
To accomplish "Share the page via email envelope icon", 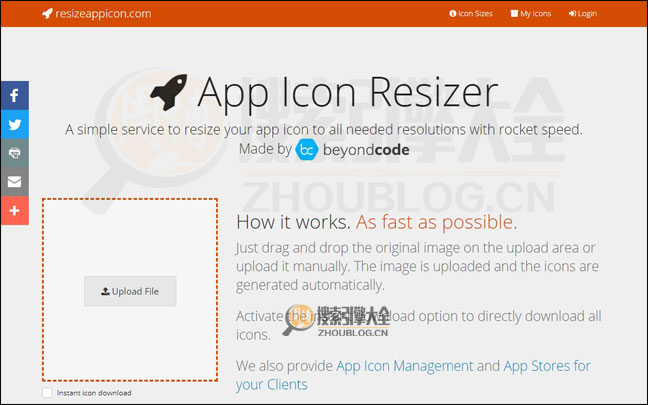I will pos(14,182).
